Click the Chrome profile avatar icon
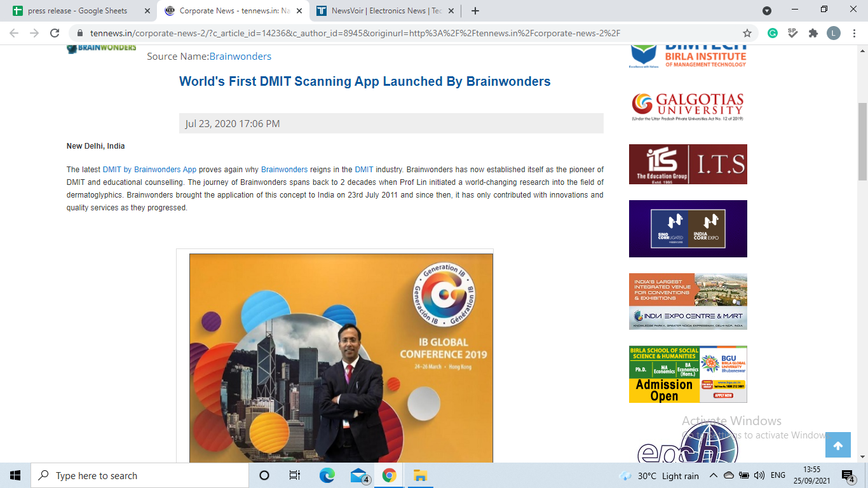The image size is (868, 488). tap(833, 33)
